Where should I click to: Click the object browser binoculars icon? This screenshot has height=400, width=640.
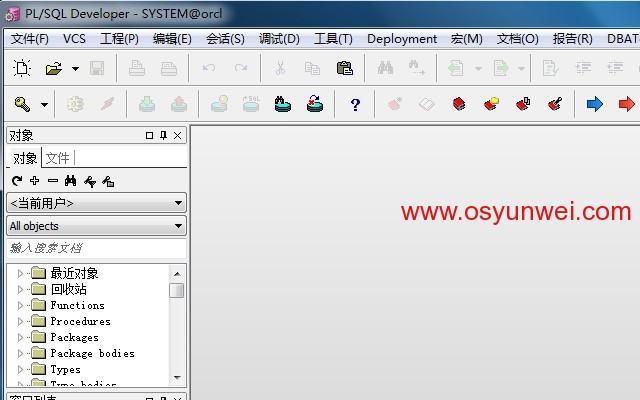[x=71, y=181]
